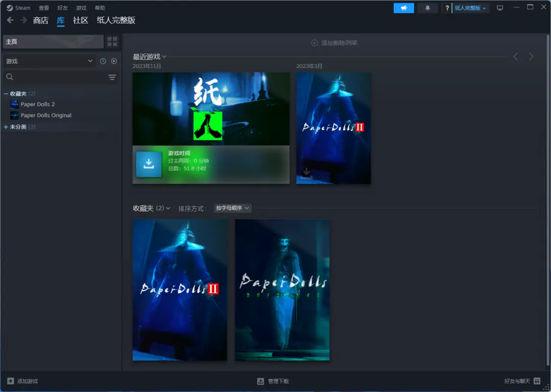
Task: Open the 游戏 filter dropdown in sidebar
Action: (49, 61)
